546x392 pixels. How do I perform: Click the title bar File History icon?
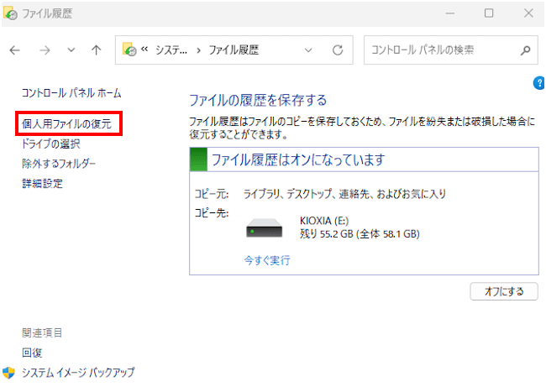[10, 13]
